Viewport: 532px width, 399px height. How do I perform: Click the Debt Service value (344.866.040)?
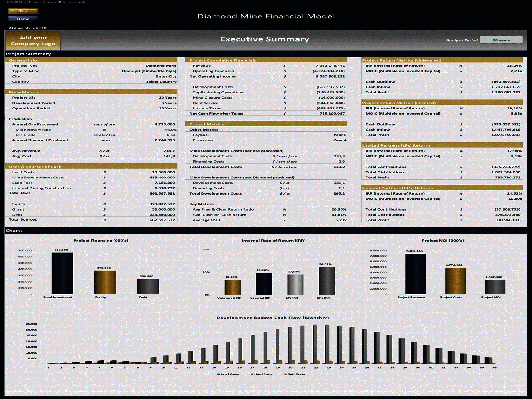[x=331, y=103]
